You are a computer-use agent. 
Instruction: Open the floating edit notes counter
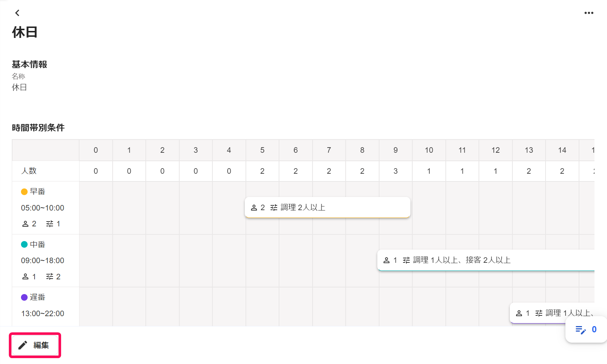pyautogui.click(x=586, y=330)
